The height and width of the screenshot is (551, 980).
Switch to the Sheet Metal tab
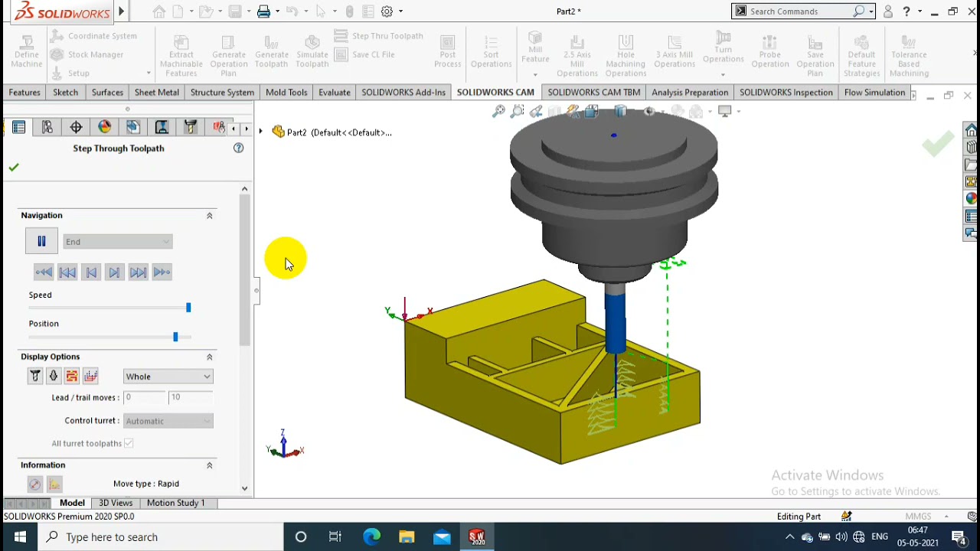pos(157,93)
